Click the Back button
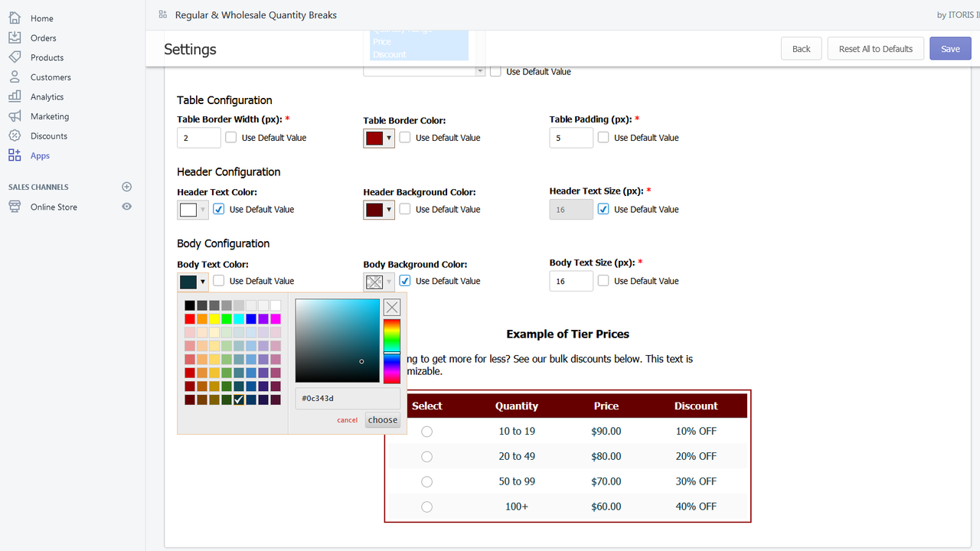 click(802, 48)
